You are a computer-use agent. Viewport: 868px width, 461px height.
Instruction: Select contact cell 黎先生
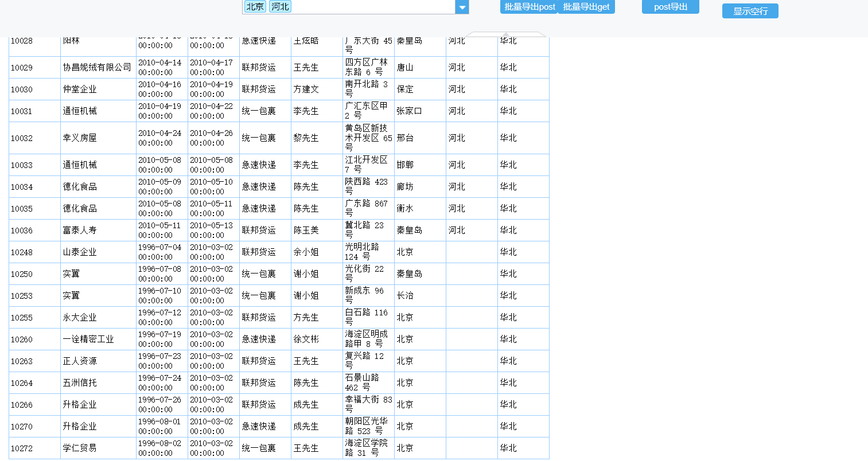(x=317, y=138)
